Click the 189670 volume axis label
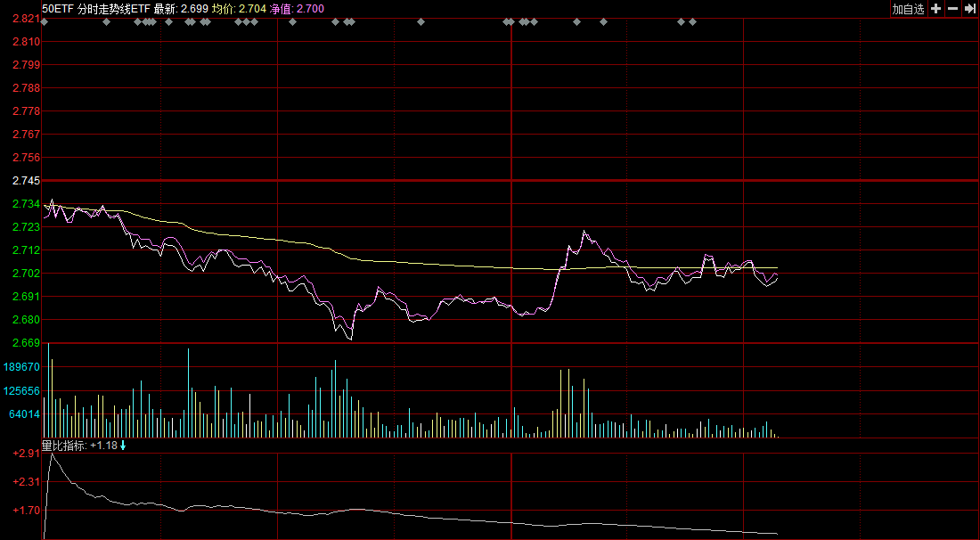This screenshot has height=540, width=980. pyautogui.click(x=21, y=367)
